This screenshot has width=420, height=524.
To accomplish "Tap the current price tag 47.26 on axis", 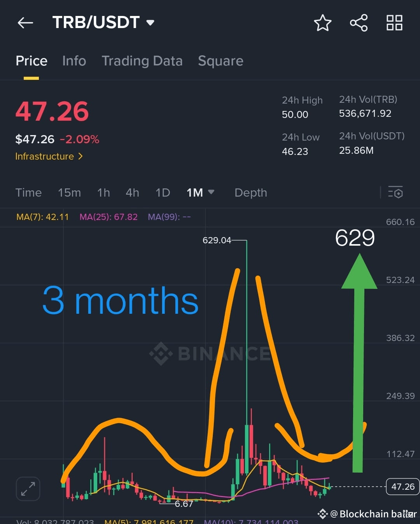I will pos(402,487).
